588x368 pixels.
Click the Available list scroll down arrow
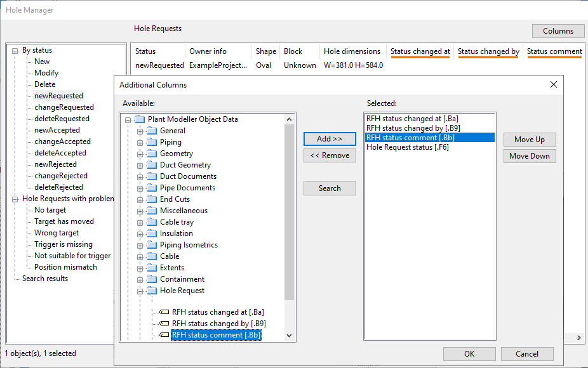(290, 335)
